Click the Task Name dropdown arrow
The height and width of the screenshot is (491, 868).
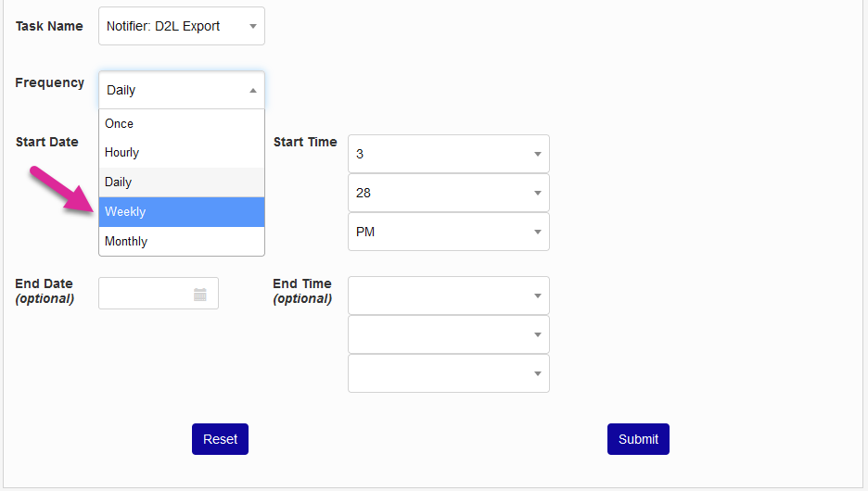[253, 27]
